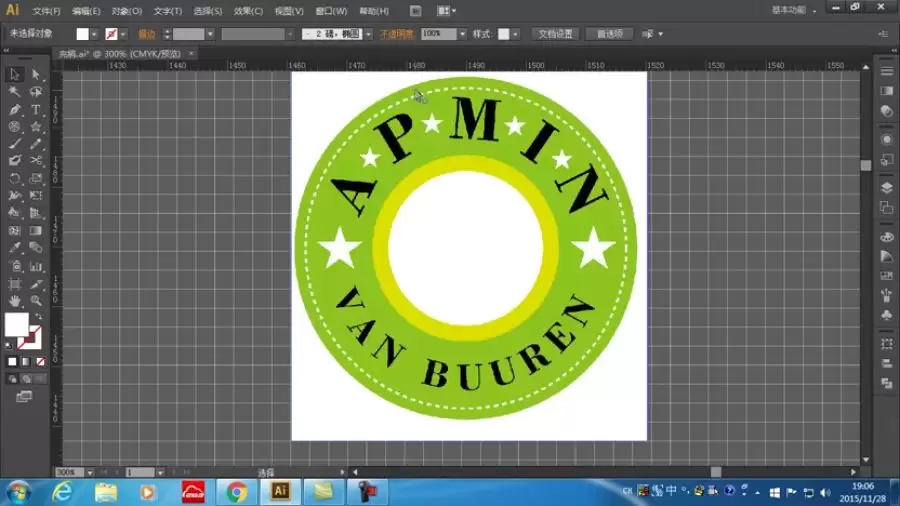900x506 pixels.
Task: Select the Direct Selection tool
Action: tap(36, 74)
